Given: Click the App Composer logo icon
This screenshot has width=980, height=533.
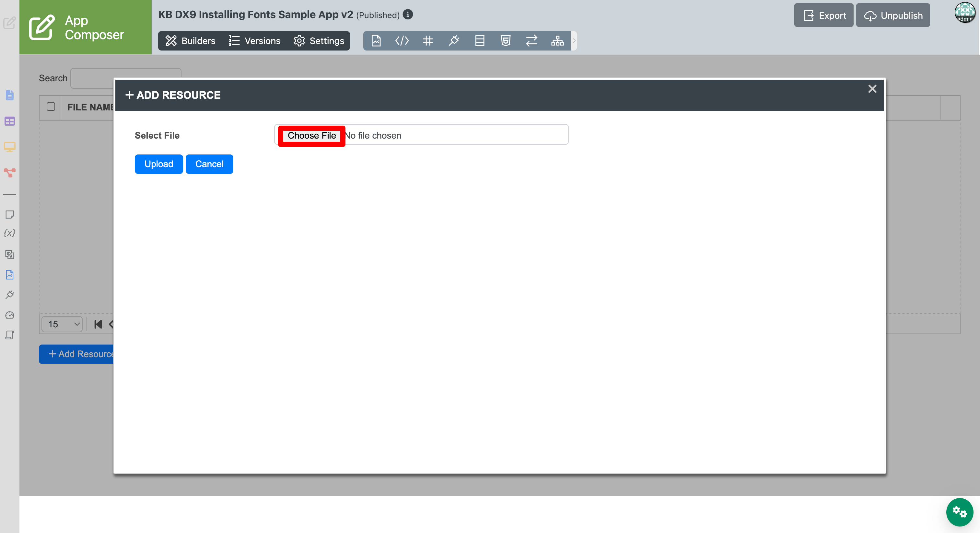Looking at the screenshot, I should [x=42, y=28].
